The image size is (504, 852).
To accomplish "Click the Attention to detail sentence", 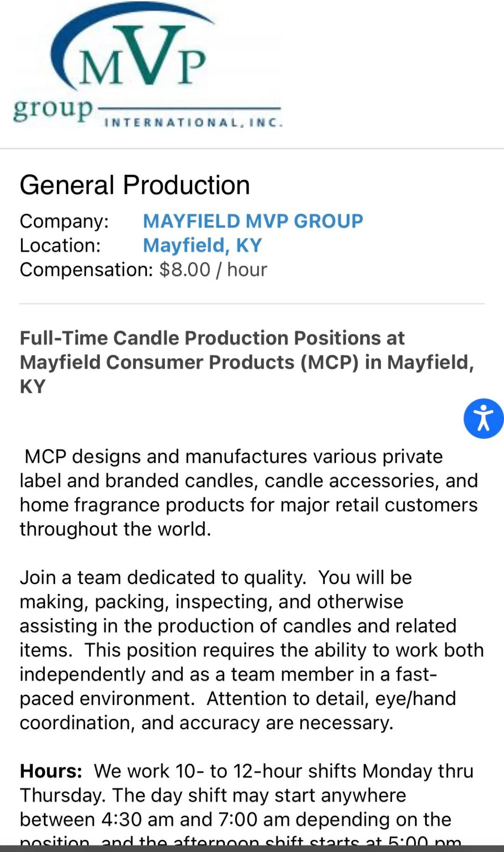I will [x=238, y=711].
